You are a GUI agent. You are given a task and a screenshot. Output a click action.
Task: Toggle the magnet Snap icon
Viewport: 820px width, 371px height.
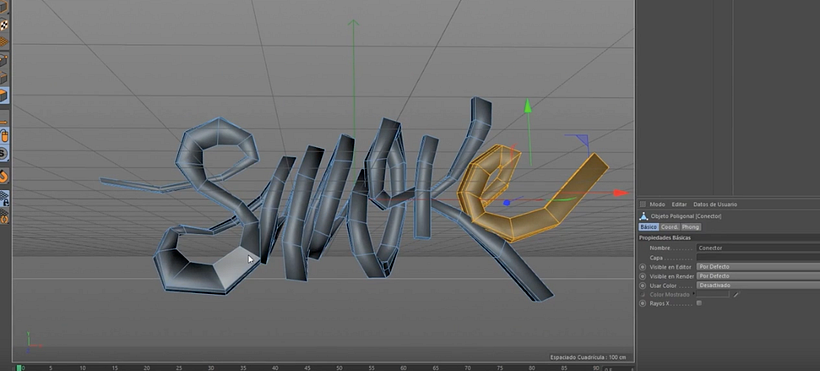[x=4, y=176]
